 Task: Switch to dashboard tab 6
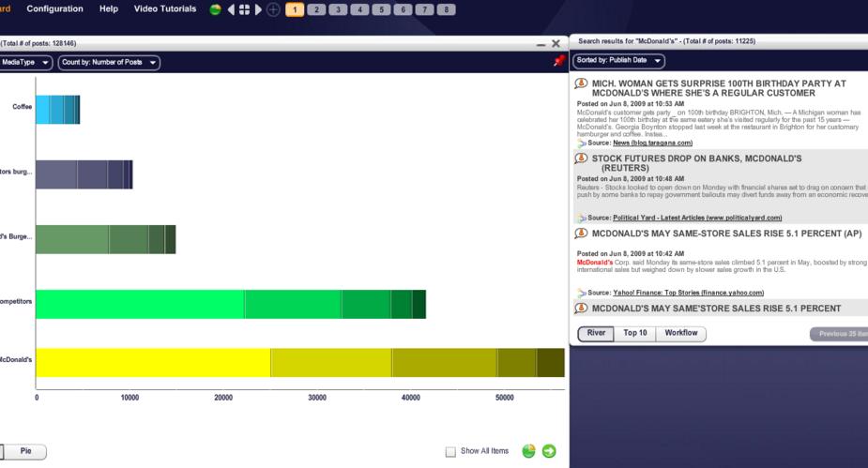pyautogui.click(x=403, y=9)
